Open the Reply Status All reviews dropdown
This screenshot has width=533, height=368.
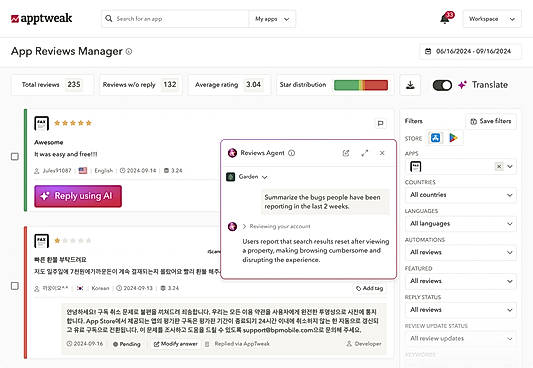point(461,310)
